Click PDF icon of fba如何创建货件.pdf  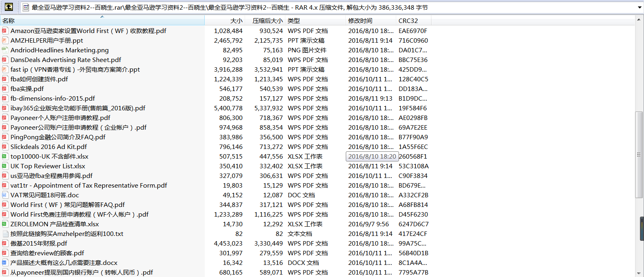tap(5, 79)
